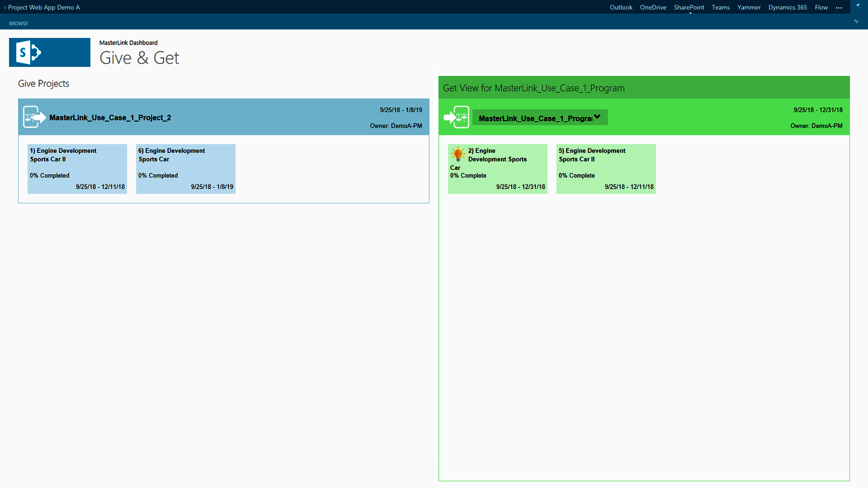Open the BROWSE ribbon tab
This screenshot has width=868, height=488.
click(18, 23)
